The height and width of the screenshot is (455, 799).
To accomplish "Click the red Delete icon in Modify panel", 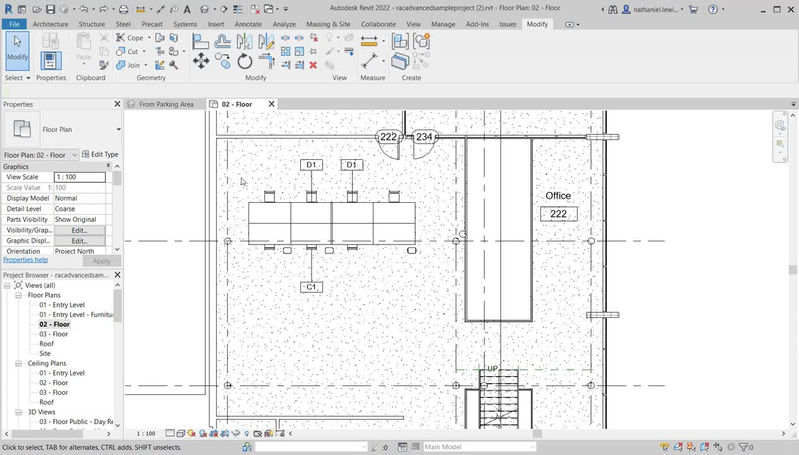I will [x=313, y=65].
